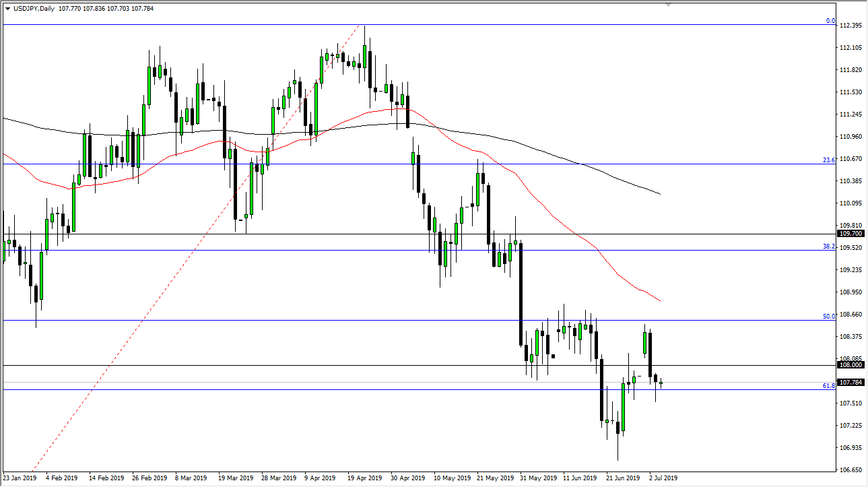The height and width of the screenshot is (487, 868).
Task: Click the 50.0 Fibonacci level label
Action: pos(830,316)
